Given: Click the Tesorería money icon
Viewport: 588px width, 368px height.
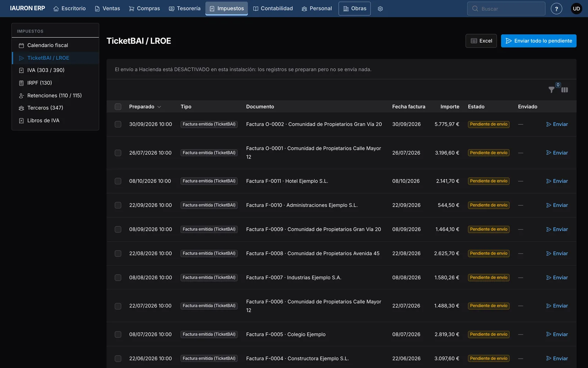Looking at the screenshot, I should pos(172,8).
